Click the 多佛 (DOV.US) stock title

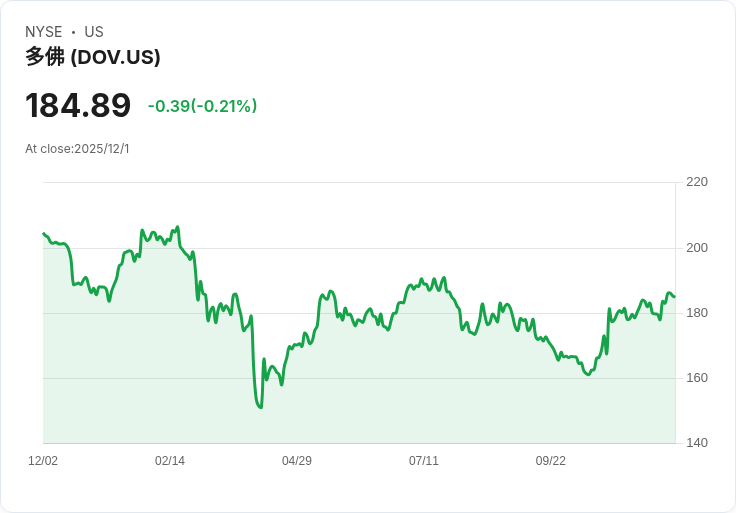[93, 57]
